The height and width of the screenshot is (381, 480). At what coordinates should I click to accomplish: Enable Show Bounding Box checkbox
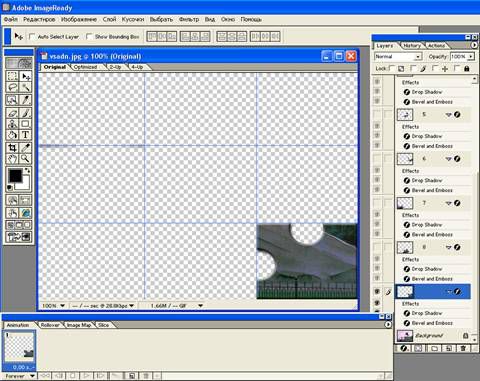pyautogui.click(x=89, y=36)
